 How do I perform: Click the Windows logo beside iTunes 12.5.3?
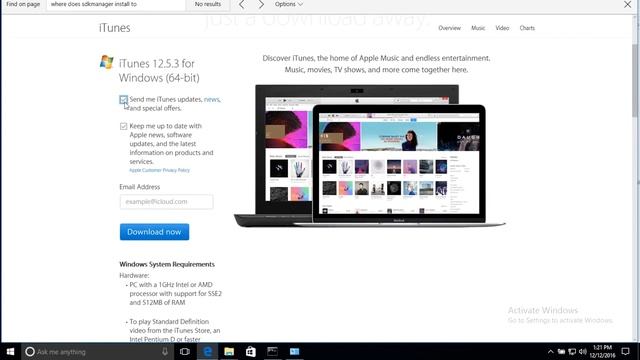click(x=107, y=62)
